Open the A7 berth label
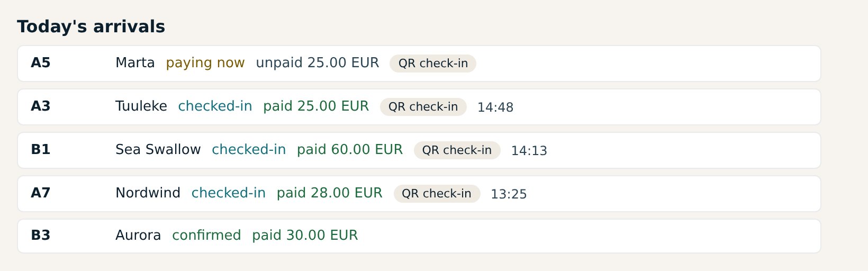 pos(41,193)
